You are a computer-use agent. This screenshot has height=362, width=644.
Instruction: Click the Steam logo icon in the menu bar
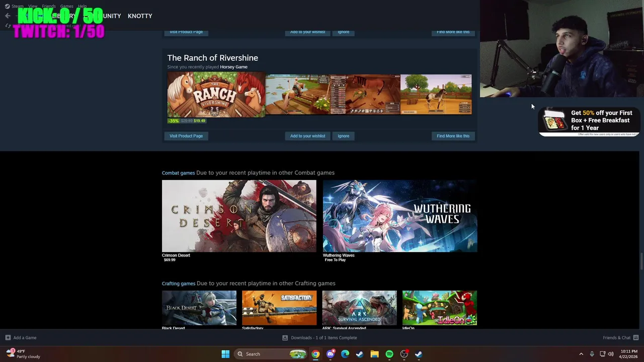click(7, 7)
